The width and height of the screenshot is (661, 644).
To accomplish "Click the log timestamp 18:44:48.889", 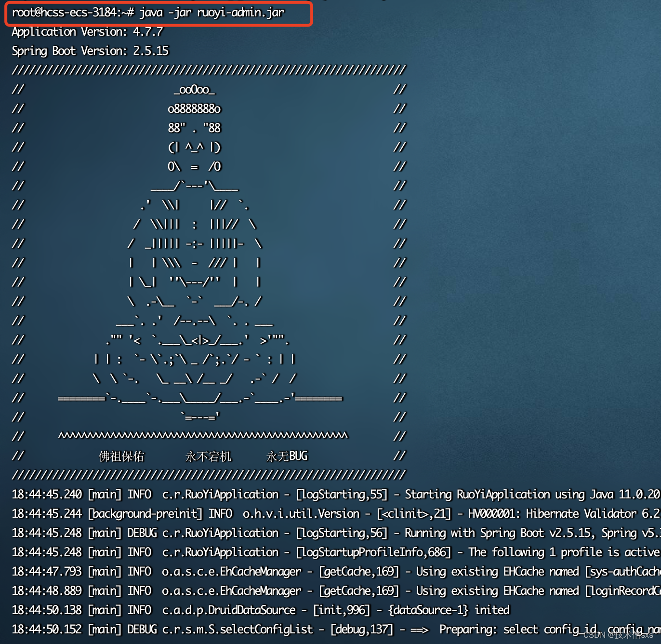I will [47, 591].
